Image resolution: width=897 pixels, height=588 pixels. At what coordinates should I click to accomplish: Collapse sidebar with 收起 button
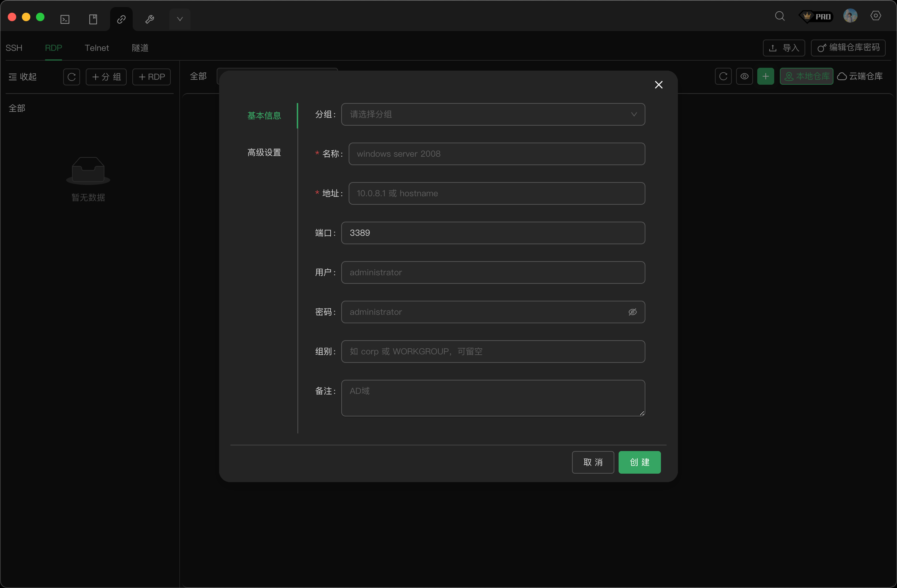click(23, 77)
